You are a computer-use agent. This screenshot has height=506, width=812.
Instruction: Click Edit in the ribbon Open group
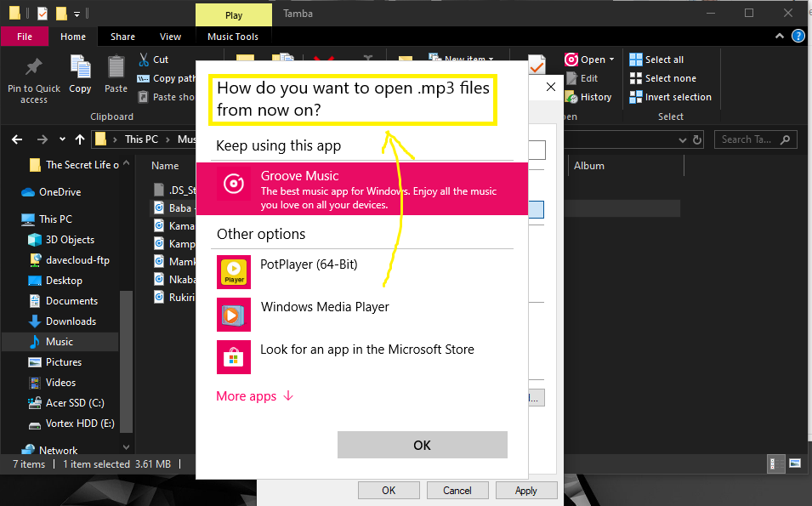pos(582,78)
